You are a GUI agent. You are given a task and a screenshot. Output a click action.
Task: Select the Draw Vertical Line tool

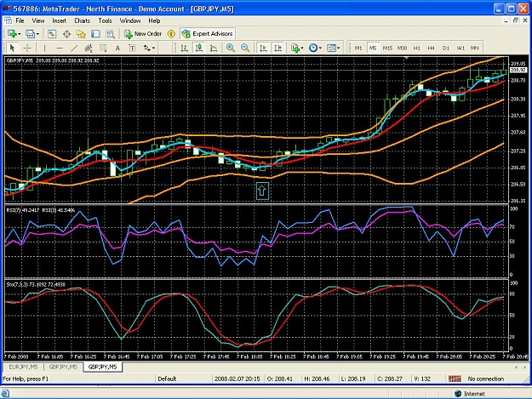44,48
